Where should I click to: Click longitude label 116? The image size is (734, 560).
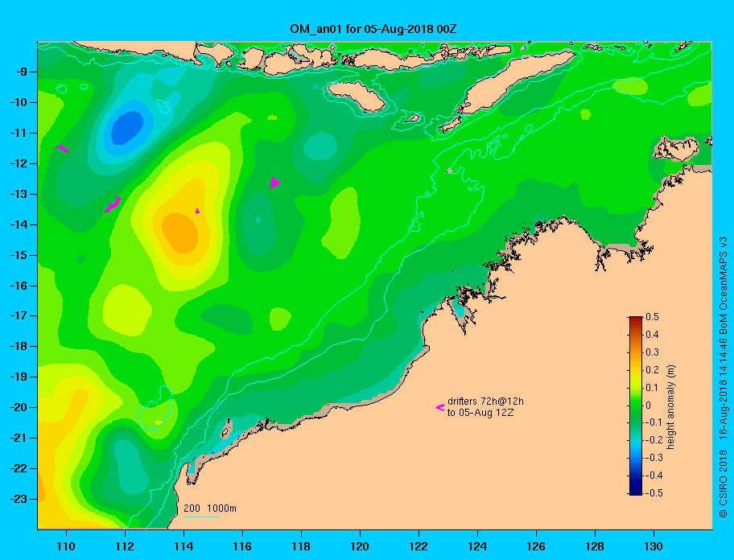coord(242,546)
